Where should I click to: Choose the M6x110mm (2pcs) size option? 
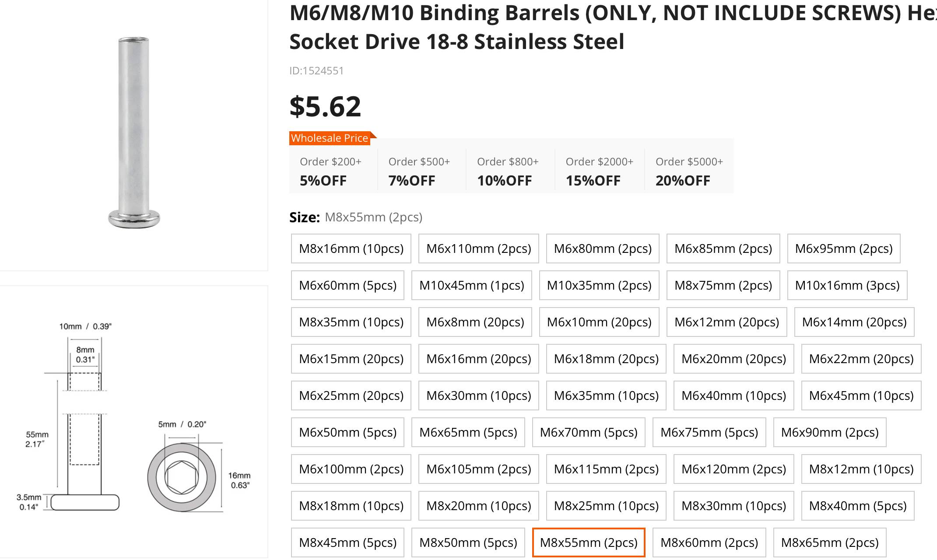[478, 248]
